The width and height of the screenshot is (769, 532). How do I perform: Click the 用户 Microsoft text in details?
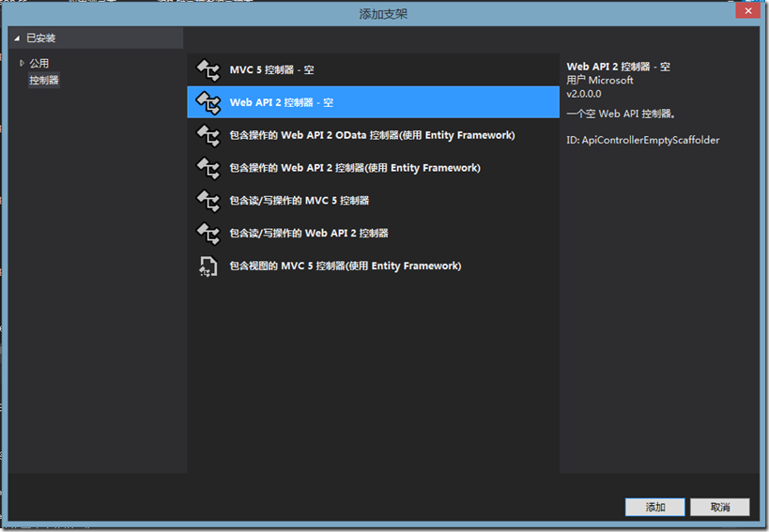click(600, 81)
